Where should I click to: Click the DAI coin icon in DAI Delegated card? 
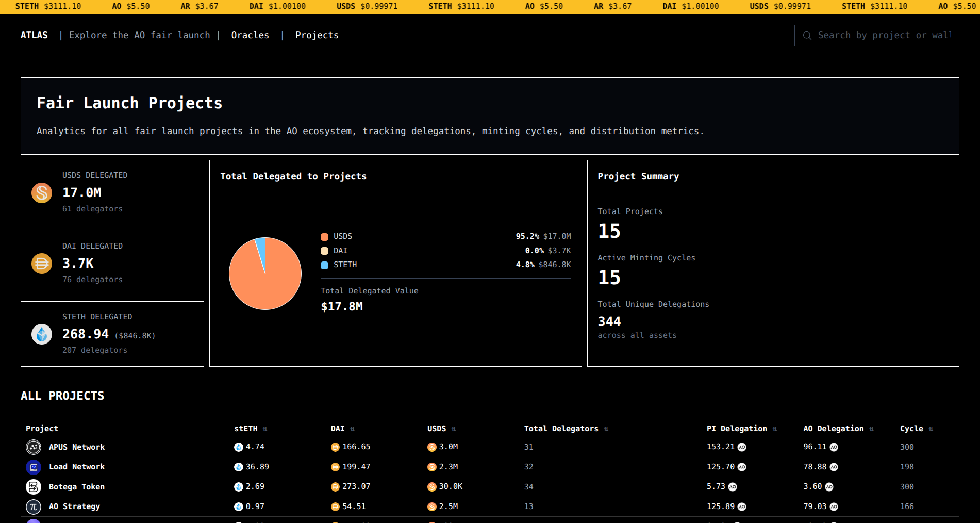point(42,264)
